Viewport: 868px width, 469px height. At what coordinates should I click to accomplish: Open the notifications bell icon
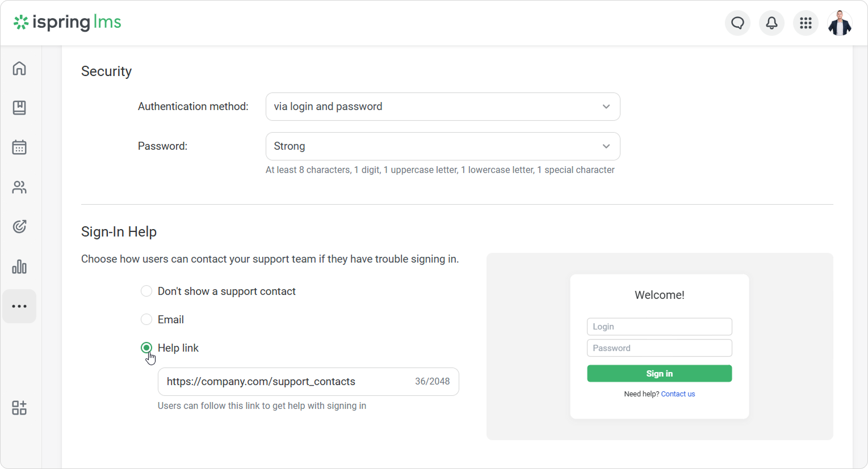(x=771, y=23)
